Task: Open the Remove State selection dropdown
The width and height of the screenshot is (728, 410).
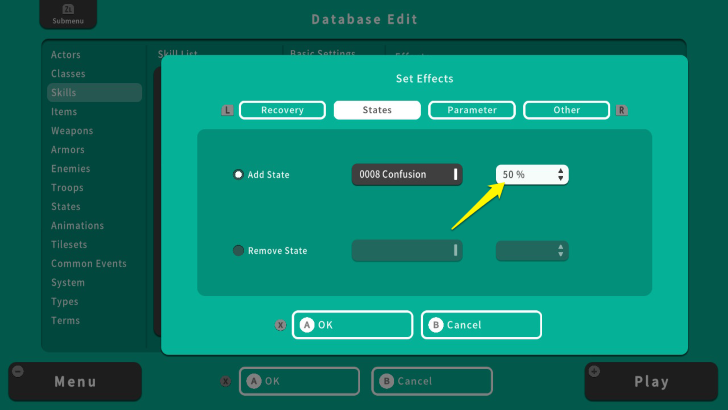Action: coord(406,251)
